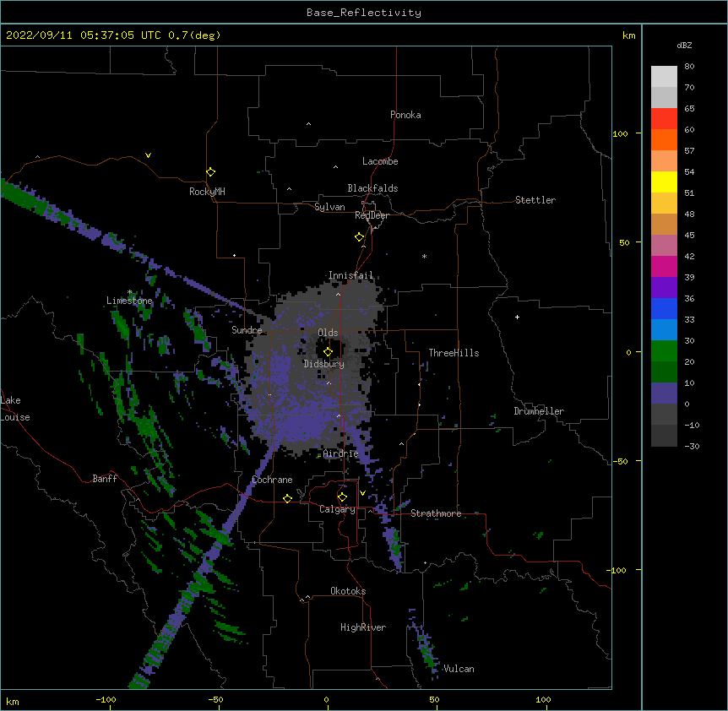728x711 pixels.
Task: Click the dBZ legend heading
Action: (x=684, y=45)
